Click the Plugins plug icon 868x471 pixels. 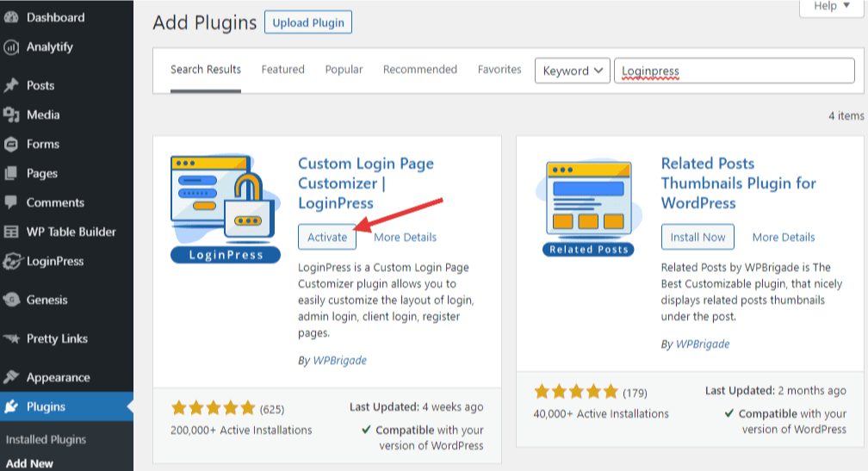[x=11, y=406]
